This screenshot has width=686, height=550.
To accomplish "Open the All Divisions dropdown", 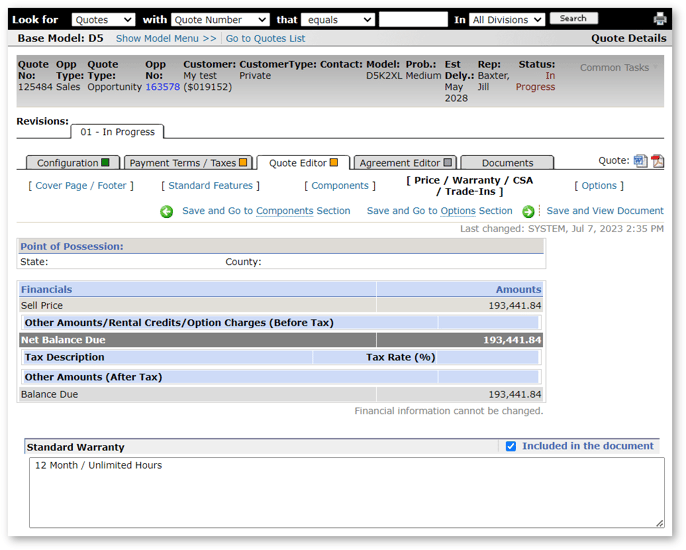I will pos(507,20).
